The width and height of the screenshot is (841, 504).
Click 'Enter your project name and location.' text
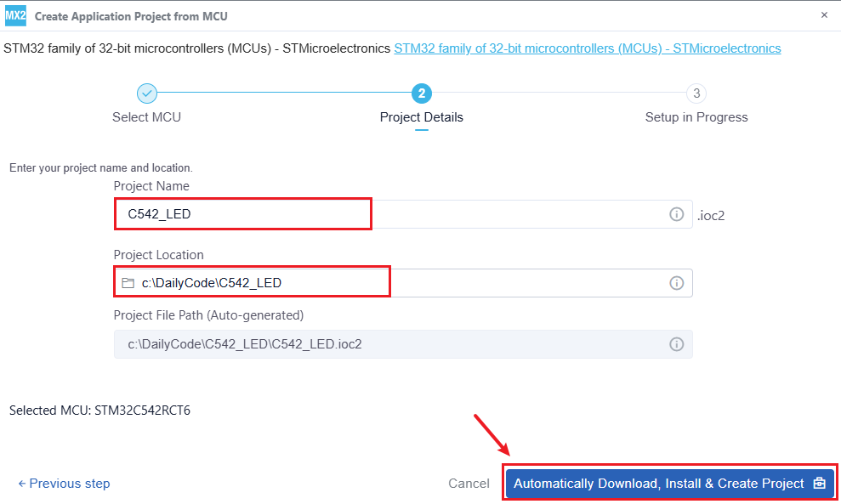point(101,167)
